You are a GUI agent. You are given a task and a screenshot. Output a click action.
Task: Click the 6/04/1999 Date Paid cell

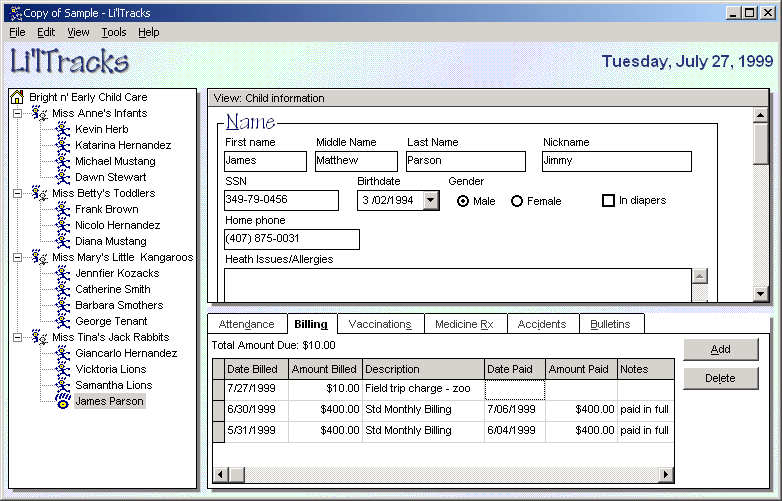(x=515, y=431)
